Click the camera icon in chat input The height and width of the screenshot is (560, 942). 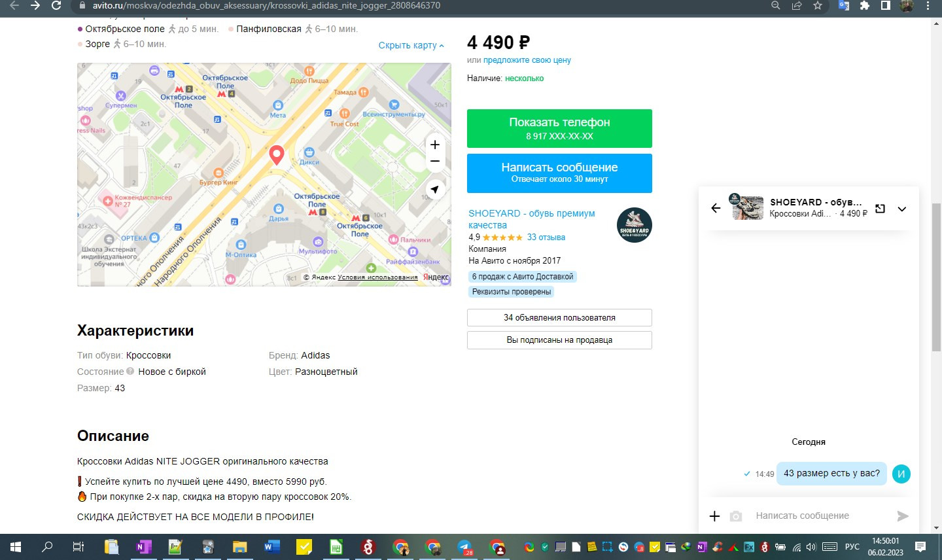click(736, 516)
